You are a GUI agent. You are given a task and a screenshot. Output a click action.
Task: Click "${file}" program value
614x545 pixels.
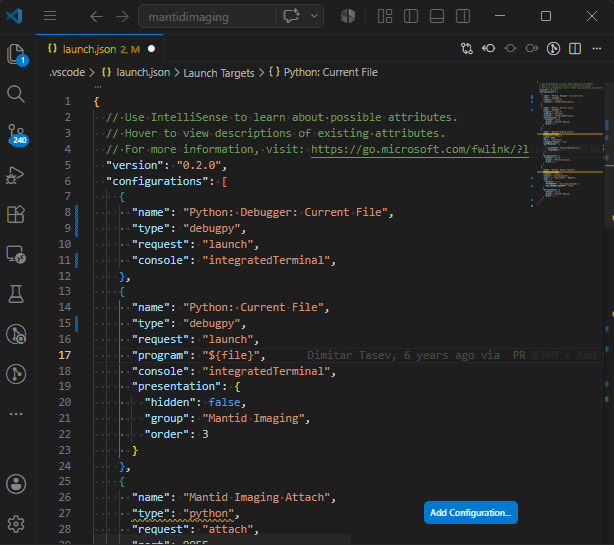click(231, 355)
